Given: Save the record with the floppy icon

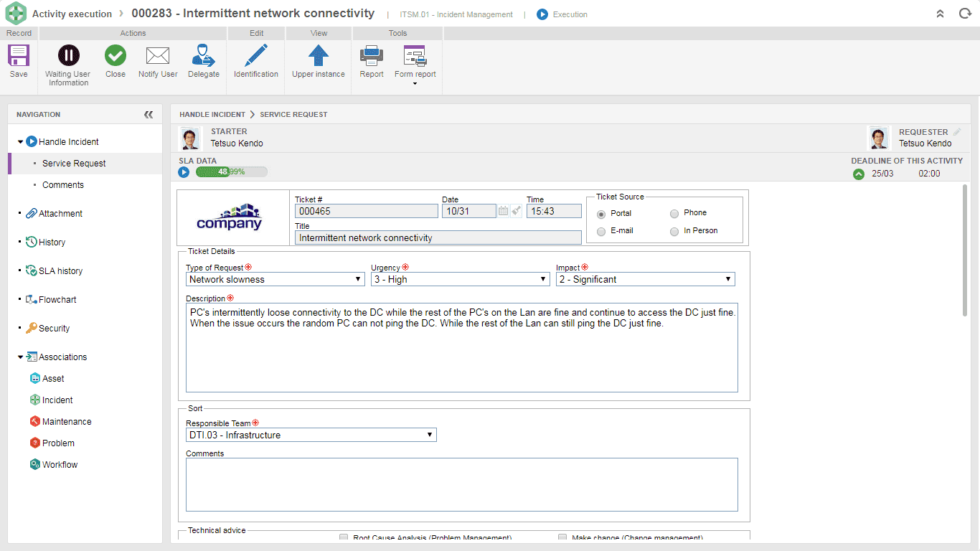Looking at the screenshot, I should pyautogui.click(x=19, y=55).
